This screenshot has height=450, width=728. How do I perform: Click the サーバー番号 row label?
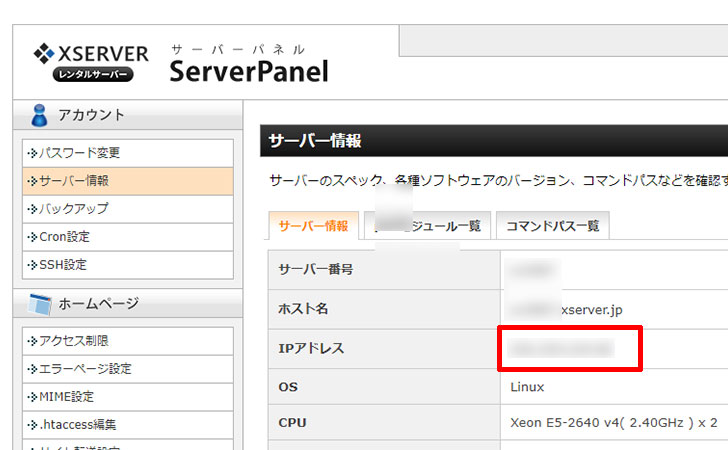(x=316, y=269)
